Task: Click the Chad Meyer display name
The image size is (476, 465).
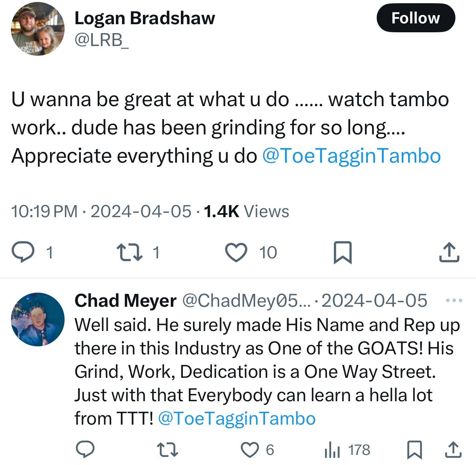Action: pyautogui.click(x=126, y=301)
